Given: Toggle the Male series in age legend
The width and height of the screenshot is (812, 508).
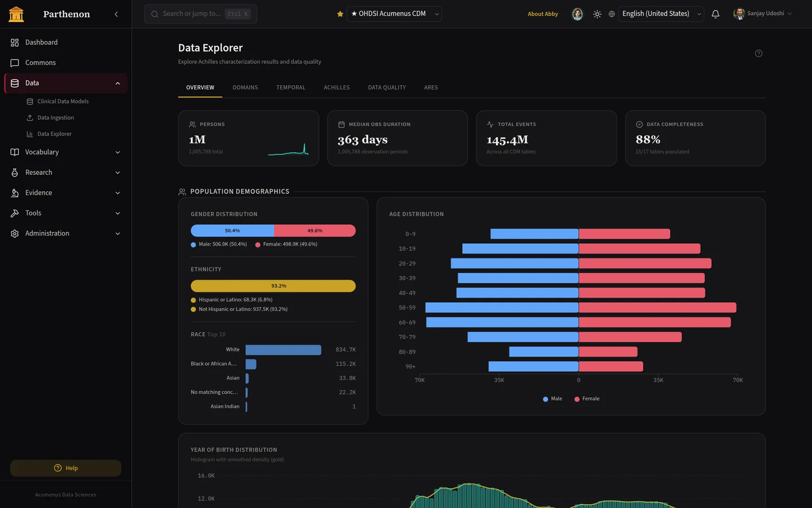Looking at the screenshot, I should (x=552, y=399).
